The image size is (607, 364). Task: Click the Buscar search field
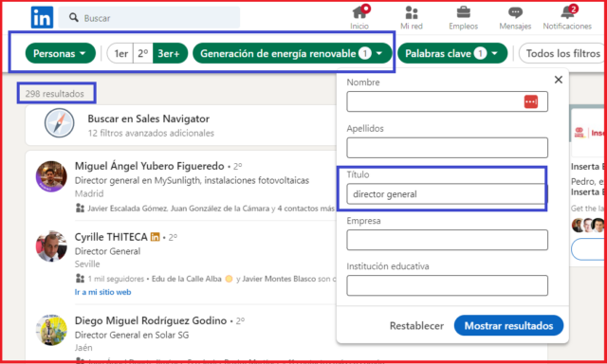click(149, 17)
